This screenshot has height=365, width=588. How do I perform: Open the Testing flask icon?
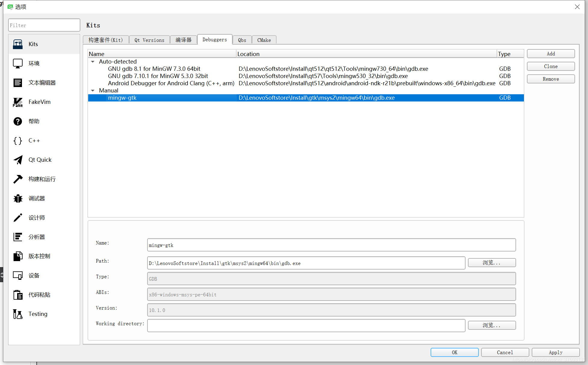click(18, 314)
